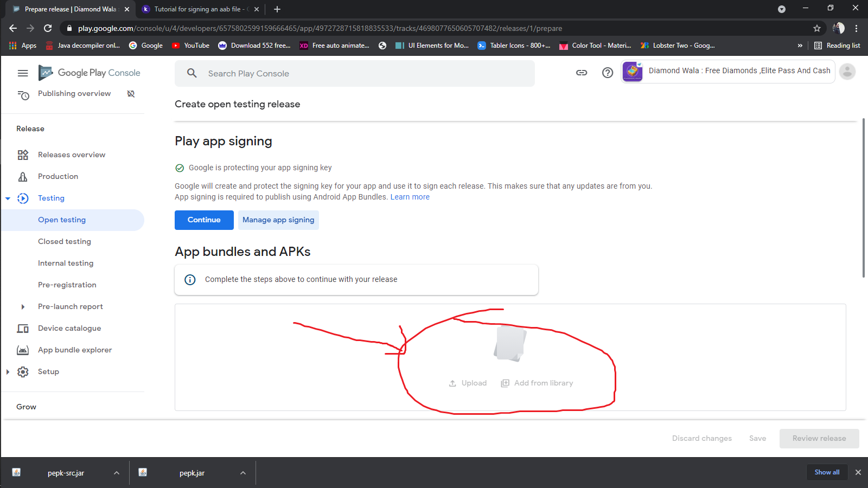Screen dimensions: 868x488
Task: Click the Device catalogue devices icon
Action: (23, 329)
